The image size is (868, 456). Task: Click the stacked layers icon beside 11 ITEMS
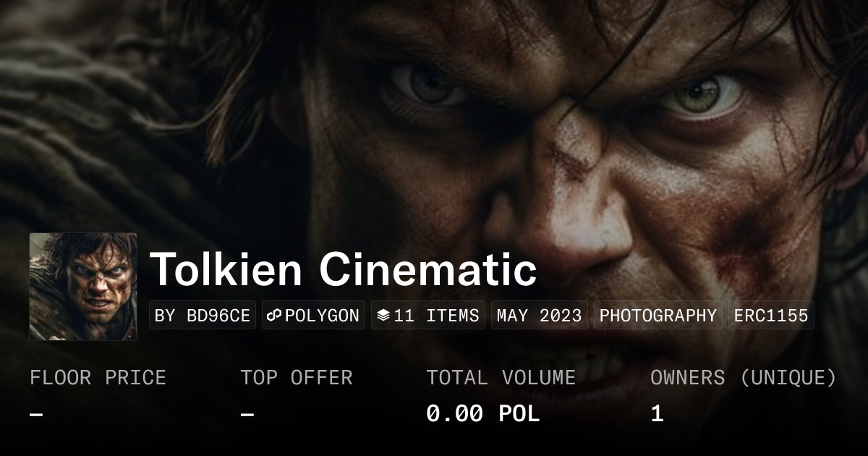click(x=383, y=316)
